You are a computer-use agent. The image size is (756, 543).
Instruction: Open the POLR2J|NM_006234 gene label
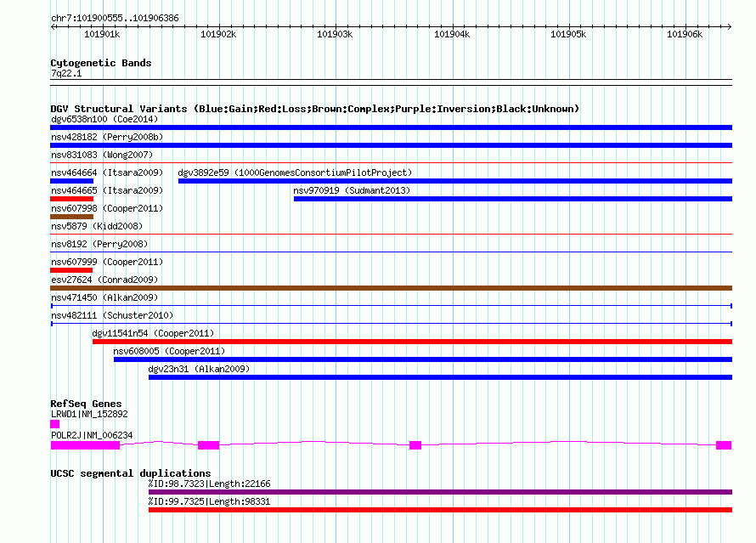point(92,435)
